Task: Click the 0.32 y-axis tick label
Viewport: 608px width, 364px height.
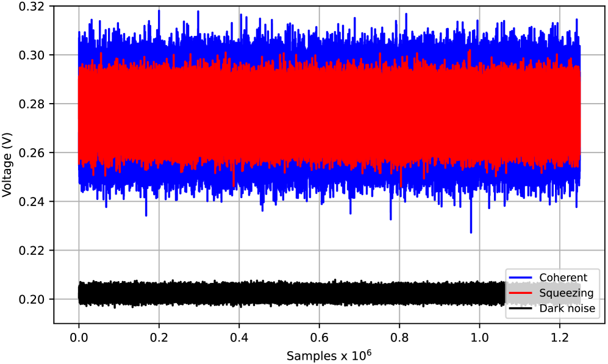Action: pyautogui.click(x=32, y=6)
